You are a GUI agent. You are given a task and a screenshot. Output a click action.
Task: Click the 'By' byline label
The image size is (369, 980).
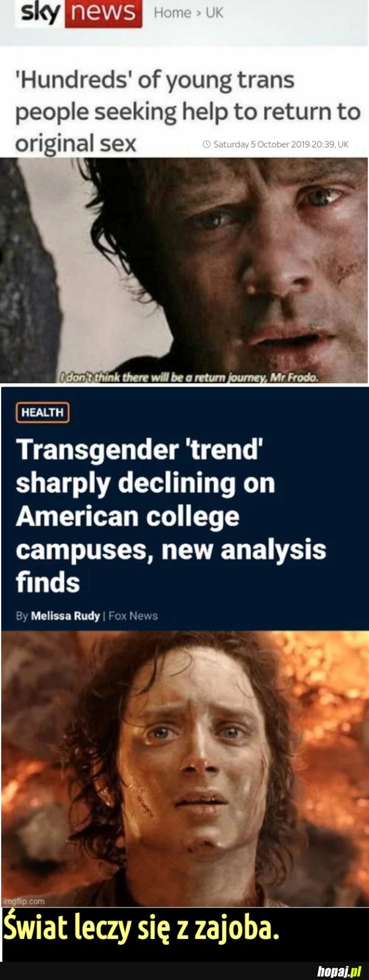point(22,615)
